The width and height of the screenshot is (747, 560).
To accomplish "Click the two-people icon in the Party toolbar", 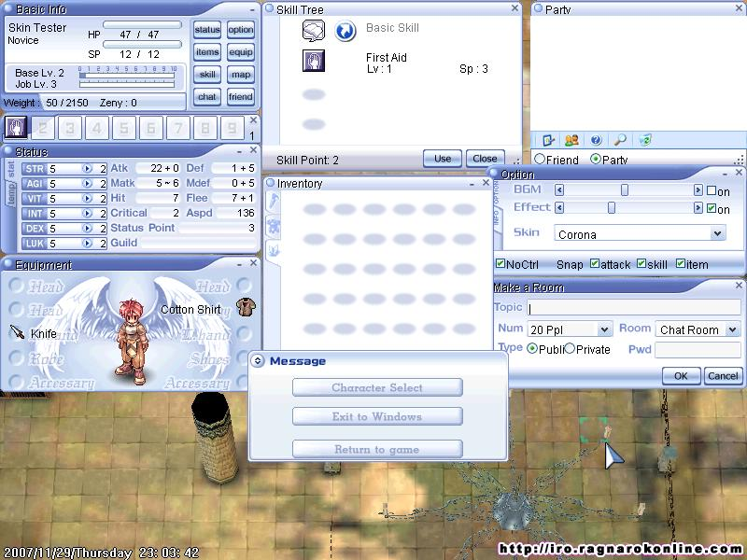I will pos(571,140).
